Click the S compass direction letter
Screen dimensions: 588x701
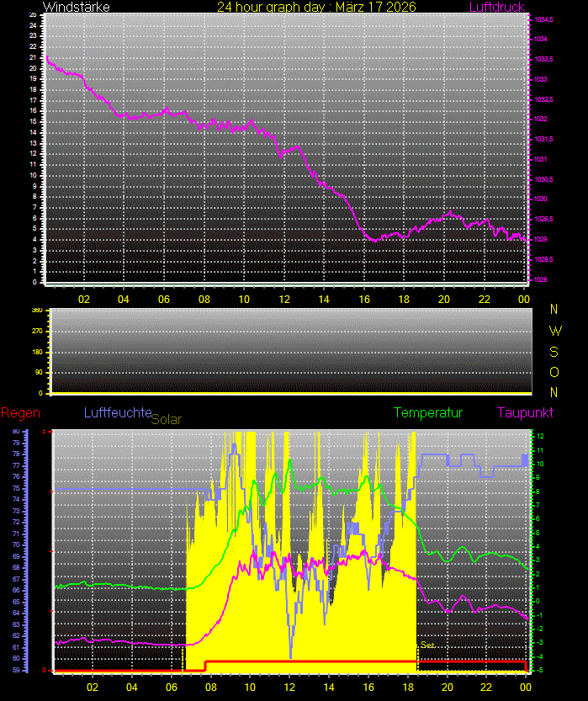pyautogui.click(x=554, y=351)
